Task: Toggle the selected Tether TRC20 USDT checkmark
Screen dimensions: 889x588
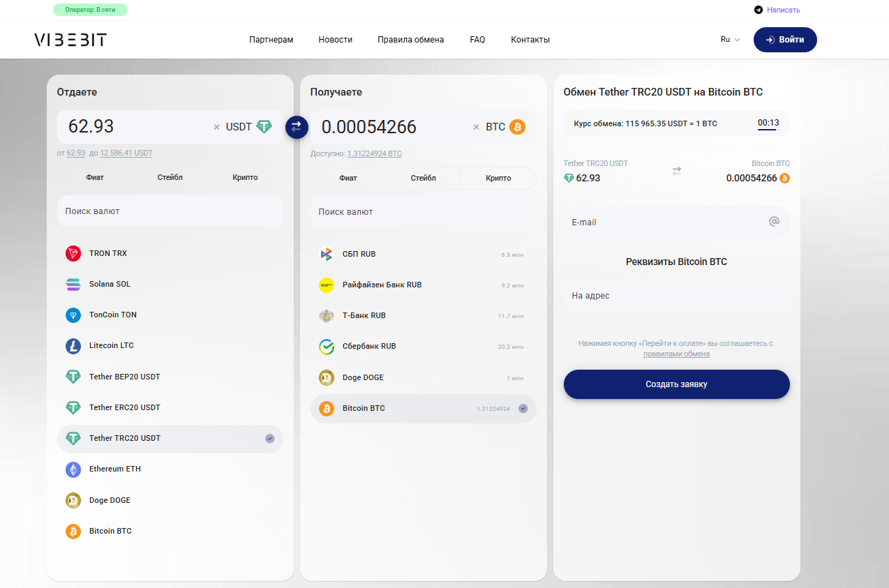Action: click(x=270, y=439)
